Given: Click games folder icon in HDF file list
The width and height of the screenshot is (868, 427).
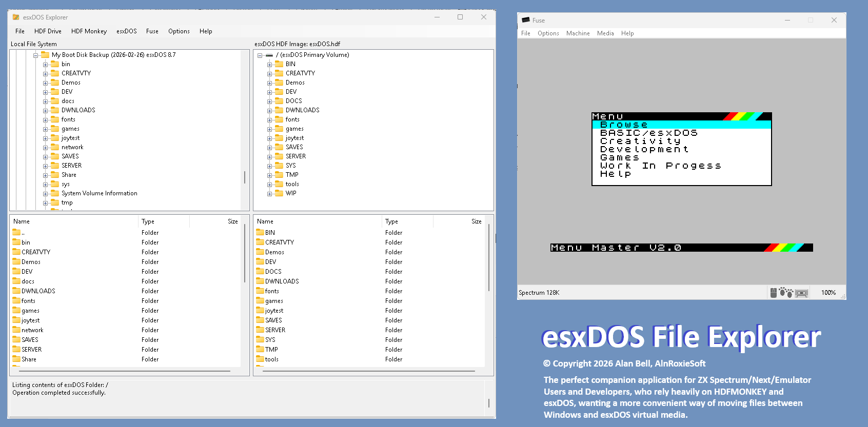Looking at the screenshot, I should (260, 300).
